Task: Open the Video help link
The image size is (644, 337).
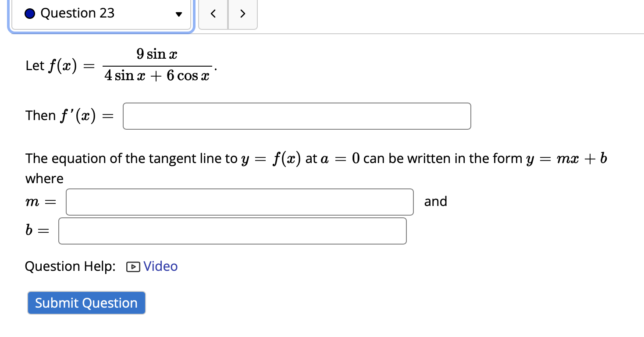Action: pyautogui.click(x=160, y=266)
